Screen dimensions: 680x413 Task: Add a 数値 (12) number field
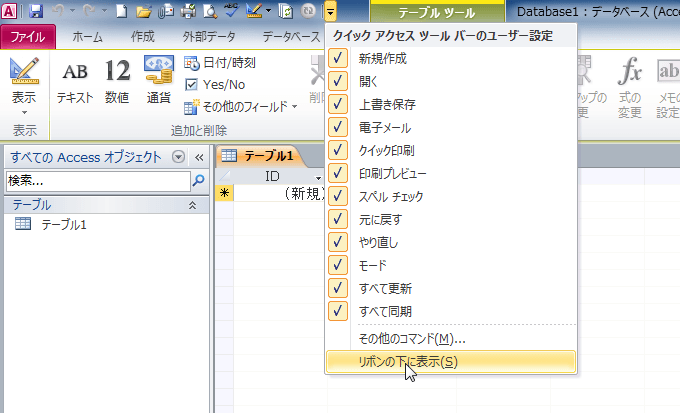coord(117,82)
